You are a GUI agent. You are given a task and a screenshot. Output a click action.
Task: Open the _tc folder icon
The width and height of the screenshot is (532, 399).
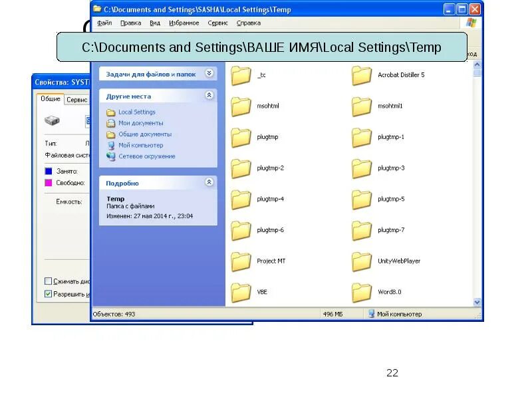(241, 75)
